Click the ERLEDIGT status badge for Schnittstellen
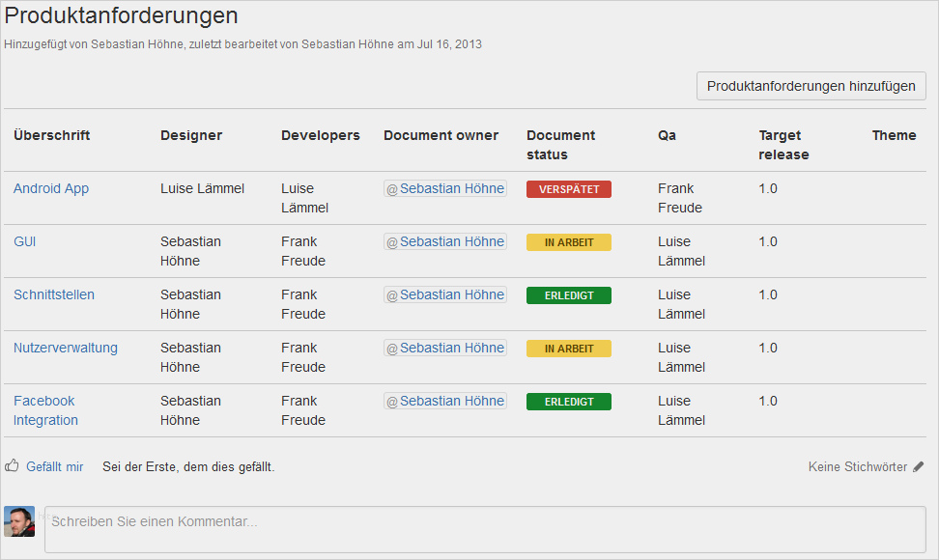 [568, 294]
